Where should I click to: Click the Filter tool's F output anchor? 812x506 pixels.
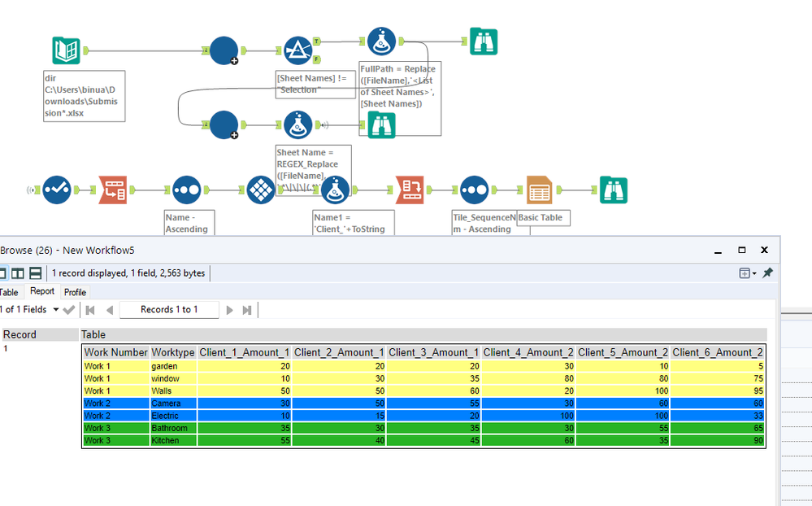[316, 59]
